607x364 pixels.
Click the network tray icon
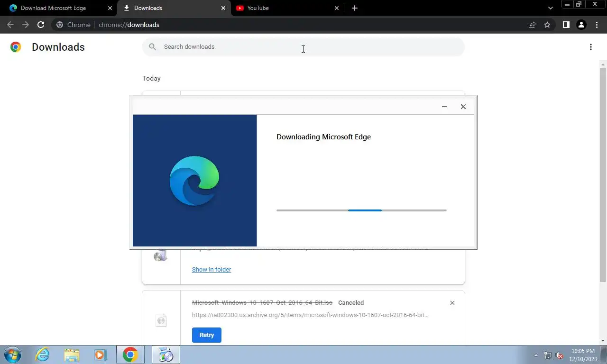point(548,355)
